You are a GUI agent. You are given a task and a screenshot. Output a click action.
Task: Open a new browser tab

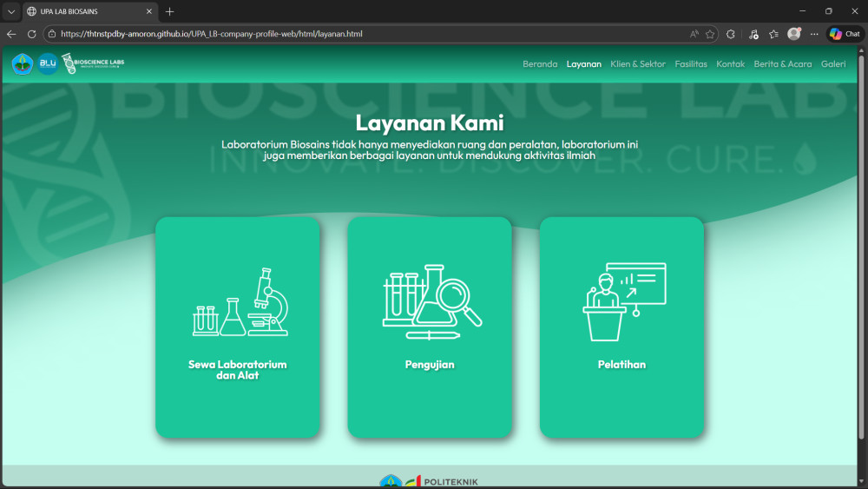(170, 11)
